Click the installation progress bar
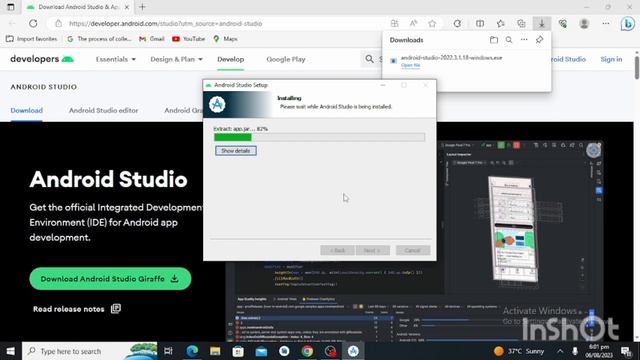This screenshot has width=640, height=360. (319, 138)
